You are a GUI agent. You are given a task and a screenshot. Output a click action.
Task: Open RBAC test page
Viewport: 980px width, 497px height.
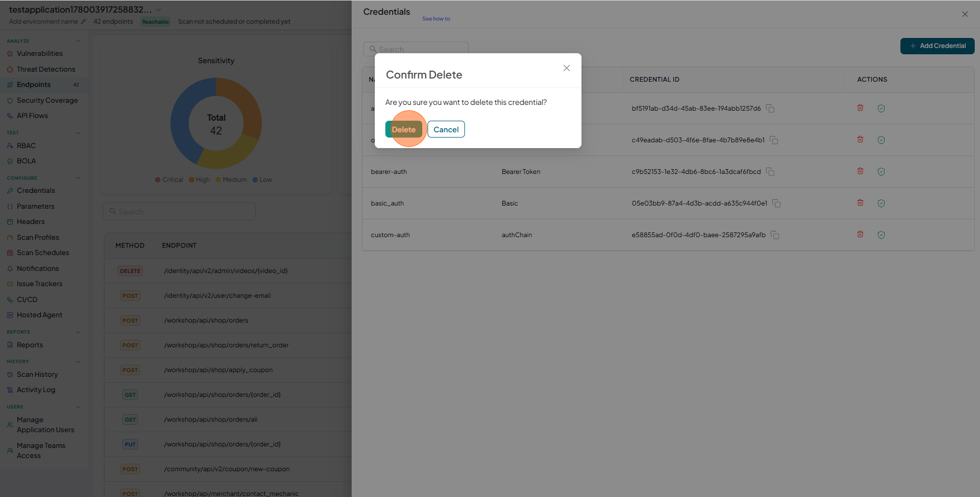tap(26, 145)
